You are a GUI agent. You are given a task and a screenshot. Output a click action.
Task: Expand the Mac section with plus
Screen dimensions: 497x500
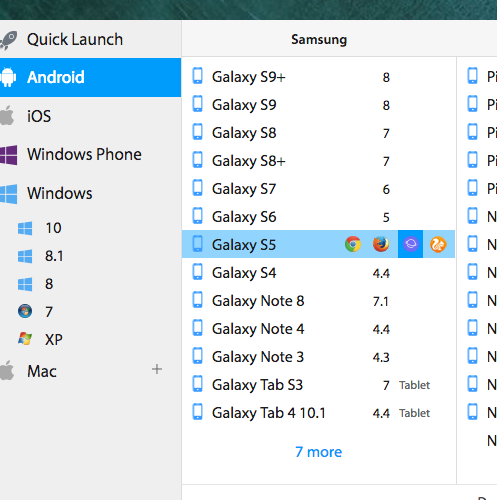click(157, 369)
